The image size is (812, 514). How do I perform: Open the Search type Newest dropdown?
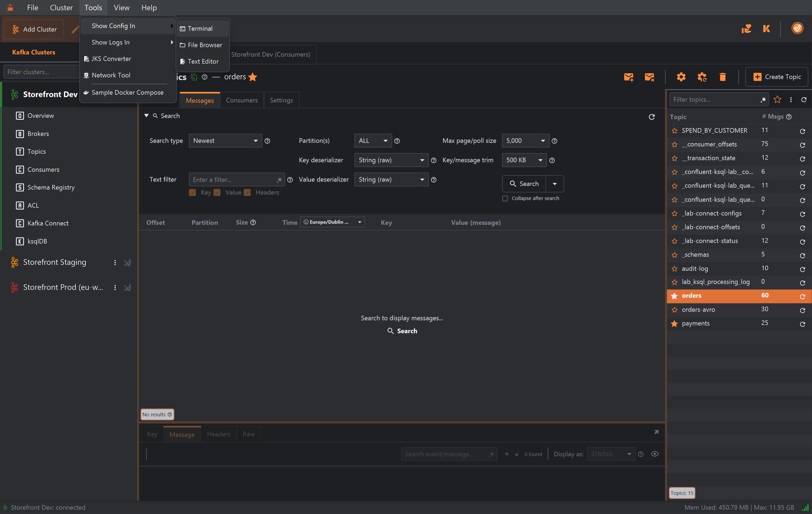tap(225, 141)
